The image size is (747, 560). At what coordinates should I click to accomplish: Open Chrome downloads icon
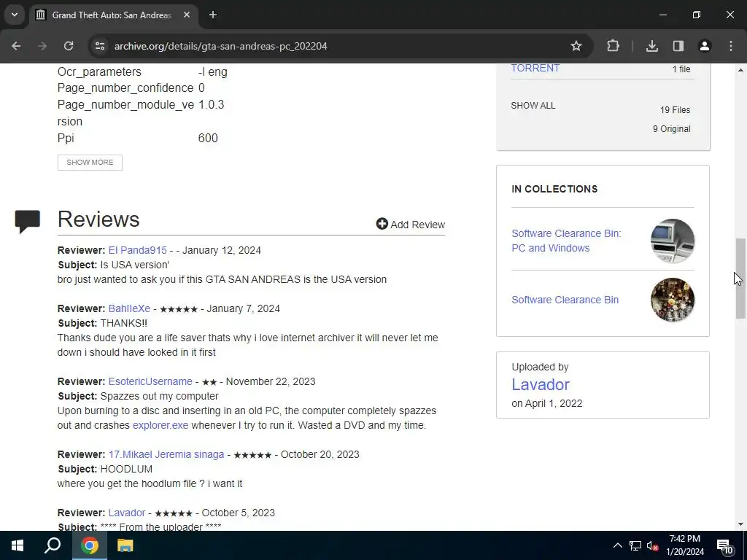(x=652, y=46)
